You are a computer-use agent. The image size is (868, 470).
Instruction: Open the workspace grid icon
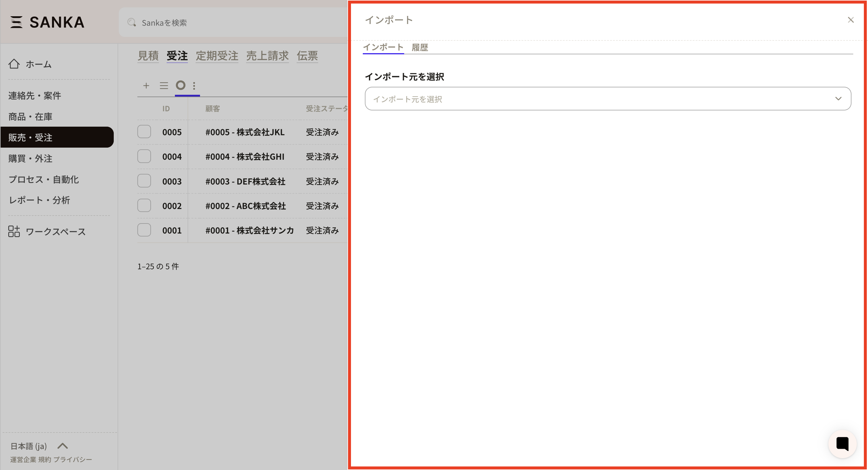click(14, 231)
